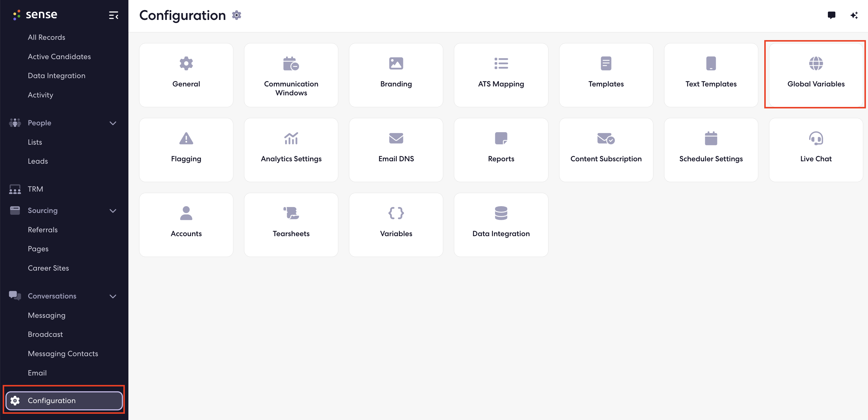Open the Analytics Settings chart icon
Image resolution: width=868 pixels, height=420 pixels.
coord(291,138)
